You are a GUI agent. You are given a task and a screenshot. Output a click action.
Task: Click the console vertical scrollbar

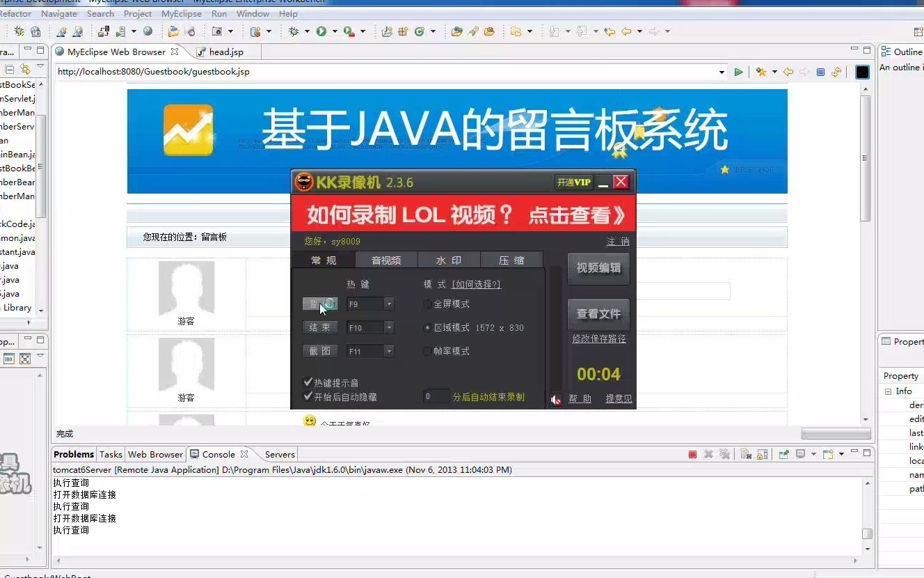point(867,515)
